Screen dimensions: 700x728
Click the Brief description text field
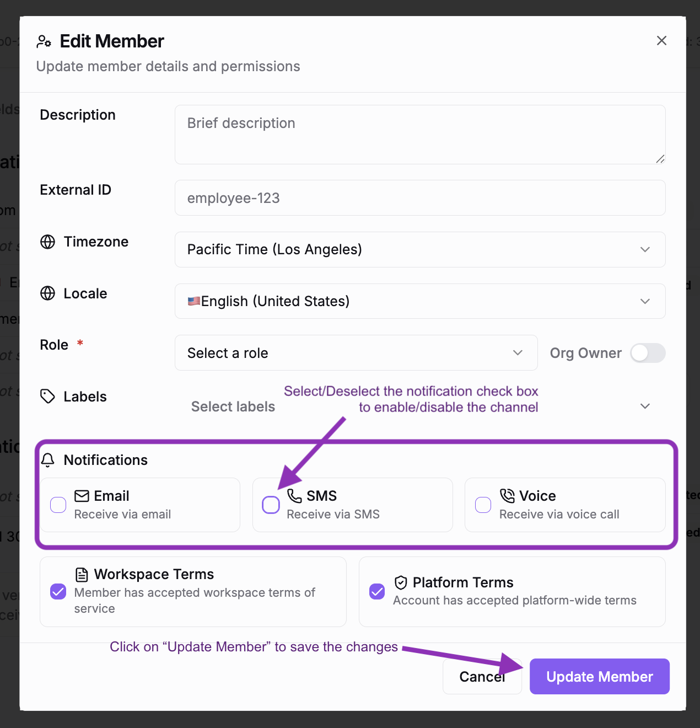(x=420, y=134)
